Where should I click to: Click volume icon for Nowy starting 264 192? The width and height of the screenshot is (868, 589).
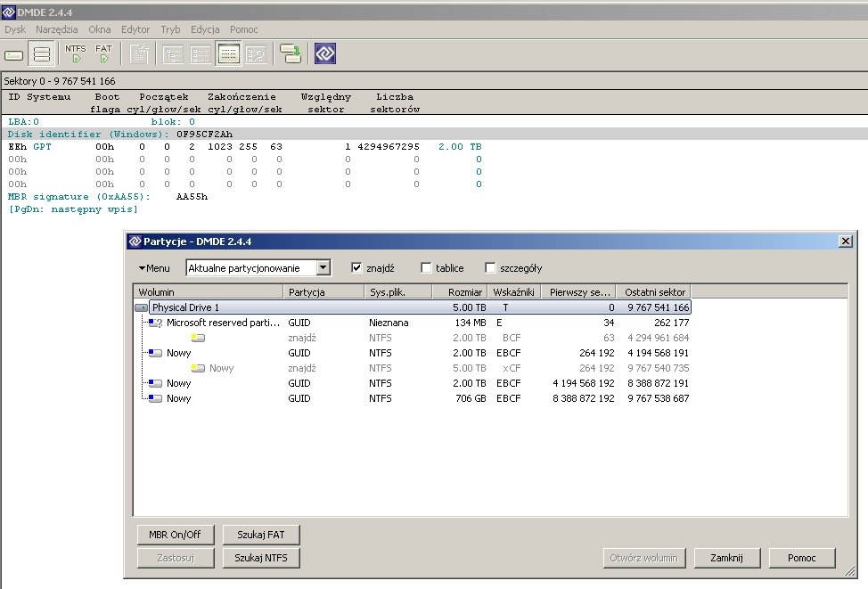click(x=156, y=353)
